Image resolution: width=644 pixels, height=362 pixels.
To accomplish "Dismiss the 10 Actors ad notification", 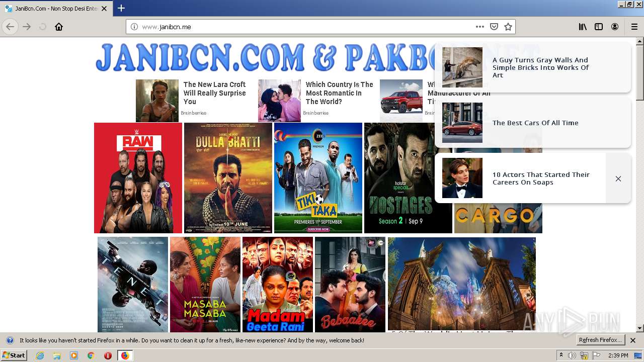I will (x=618, y=178).
